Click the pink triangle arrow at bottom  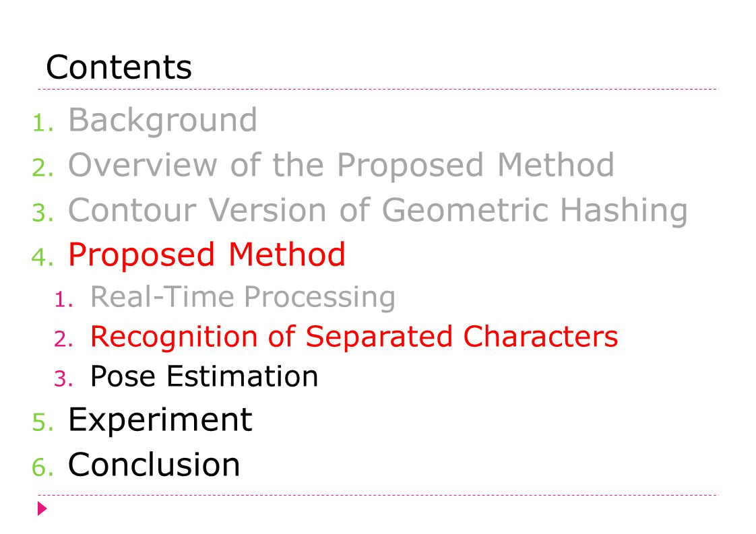pos(42,508)
